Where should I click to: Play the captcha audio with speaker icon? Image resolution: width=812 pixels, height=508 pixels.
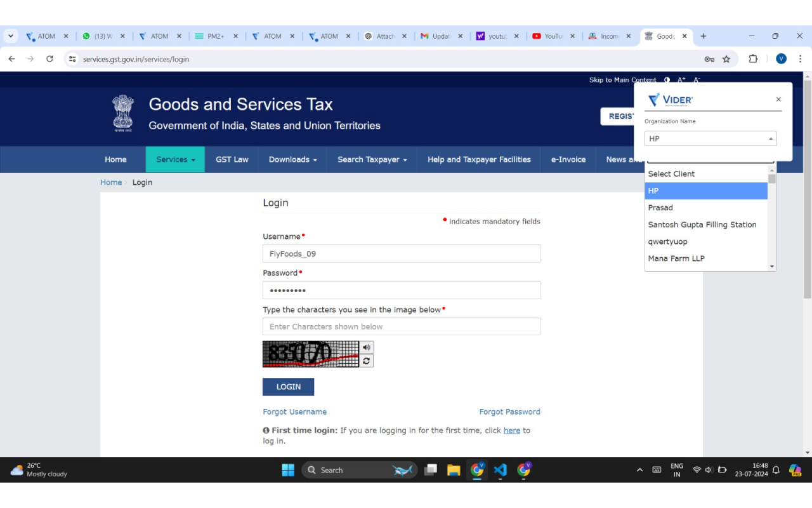(367, 347)
